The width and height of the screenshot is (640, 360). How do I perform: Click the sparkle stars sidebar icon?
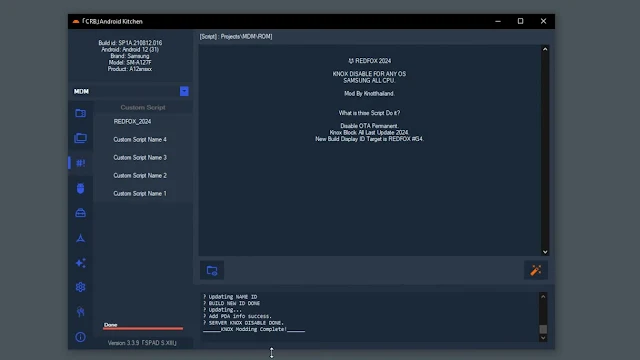coord(80,263)
